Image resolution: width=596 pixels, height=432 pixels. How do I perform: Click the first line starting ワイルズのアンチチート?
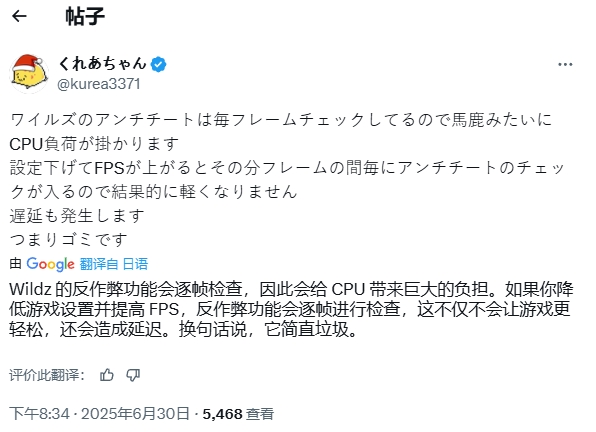(x=281, y=120)
